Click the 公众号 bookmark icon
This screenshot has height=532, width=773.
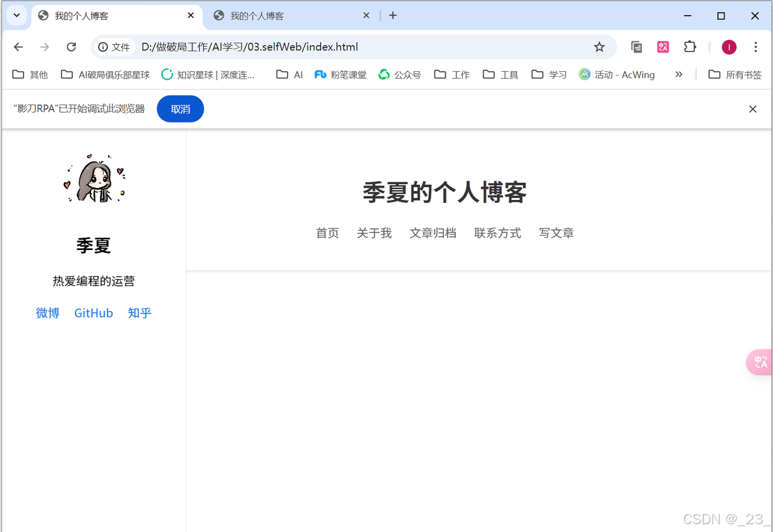383,74
